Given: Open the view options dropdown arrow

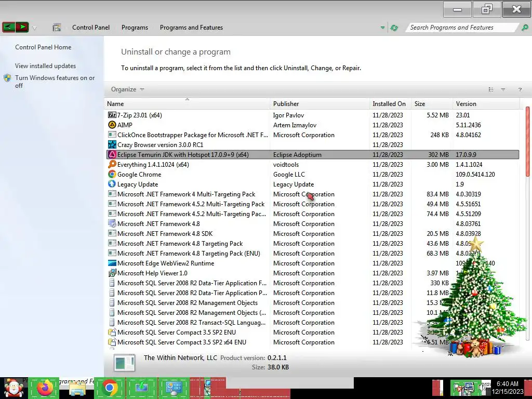Looking at the screenshot, I should [x=503, y=89].
